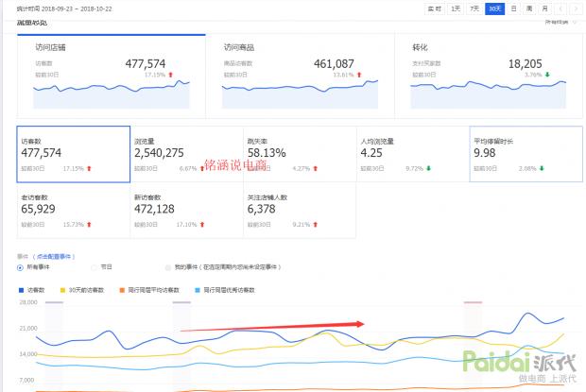Go to the next period with right arrow
Screen dimensions: 586x392
click(x=576, y=9)
